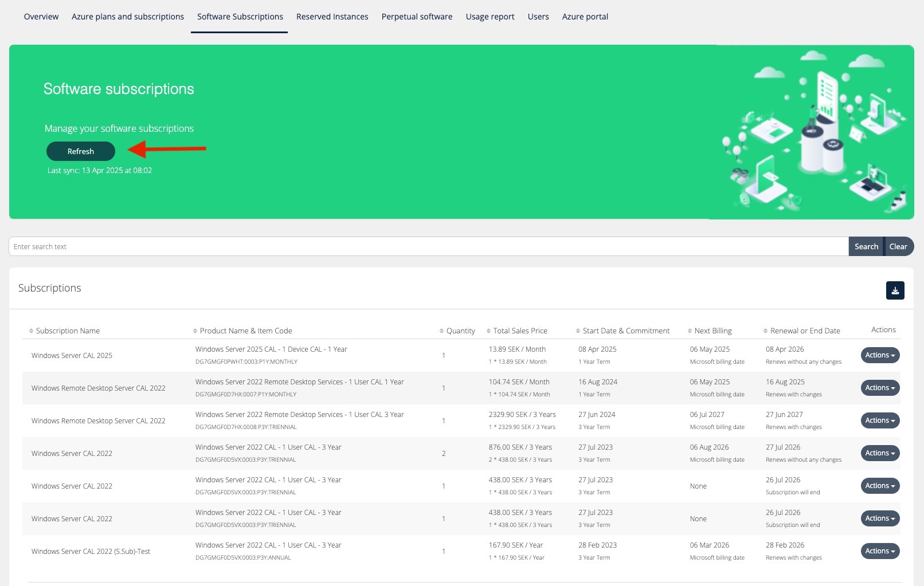Sort by Product Name & Item Code
Screen dimensions: 924x586
coord(195,331)
